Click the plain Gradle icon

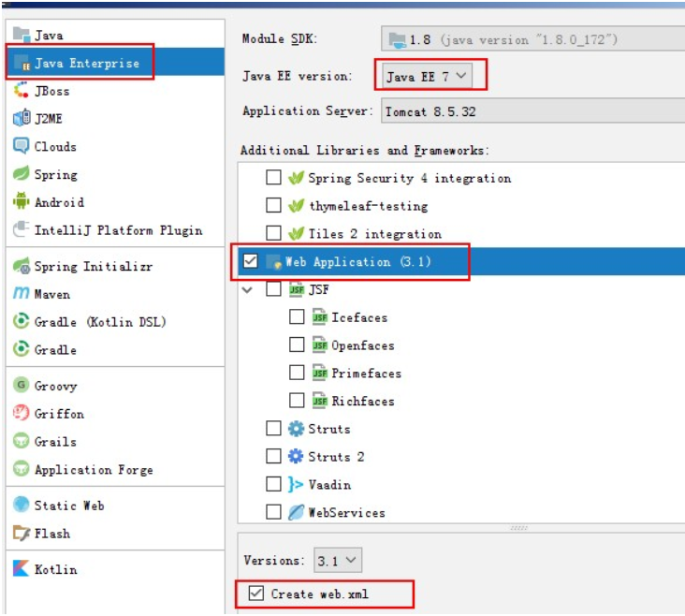(22, 349)
